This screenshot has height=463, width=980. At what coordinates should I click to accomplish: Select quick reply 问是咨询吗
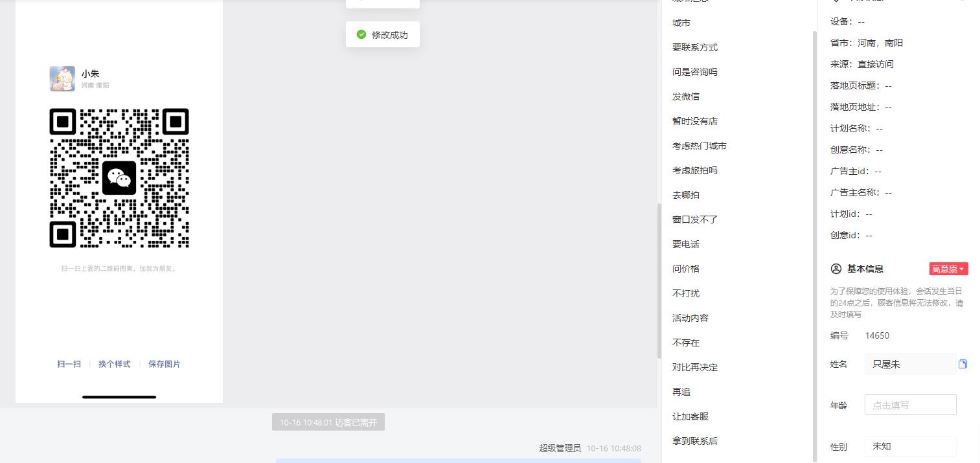(695, 72)
